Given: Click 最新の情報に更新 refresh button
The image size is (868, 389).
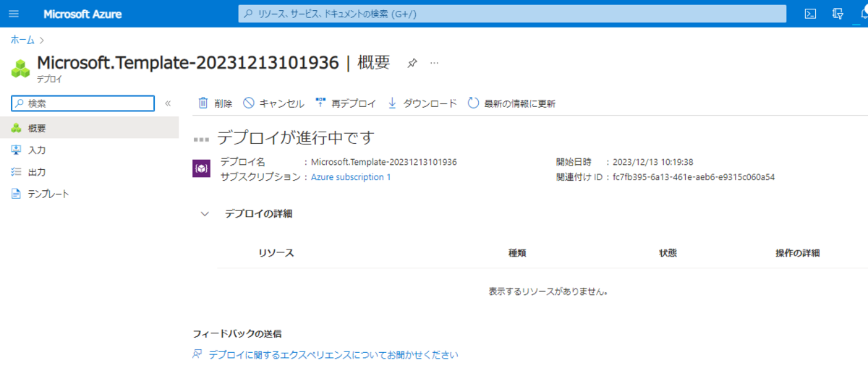Looking at the screenshot, I should pyautogui.click(x=511, y=103).
